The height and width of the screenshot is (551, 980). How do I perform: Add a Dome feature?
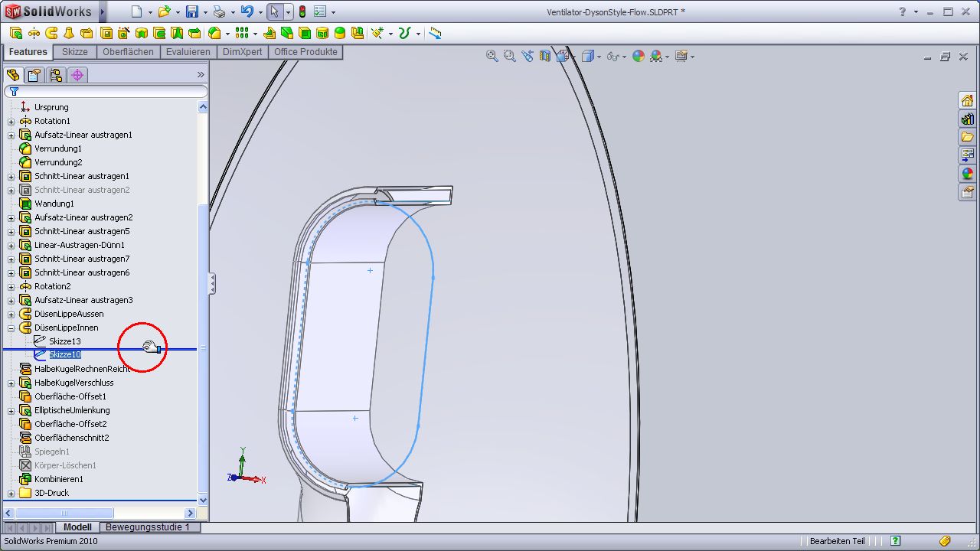[x=340, y=33]
